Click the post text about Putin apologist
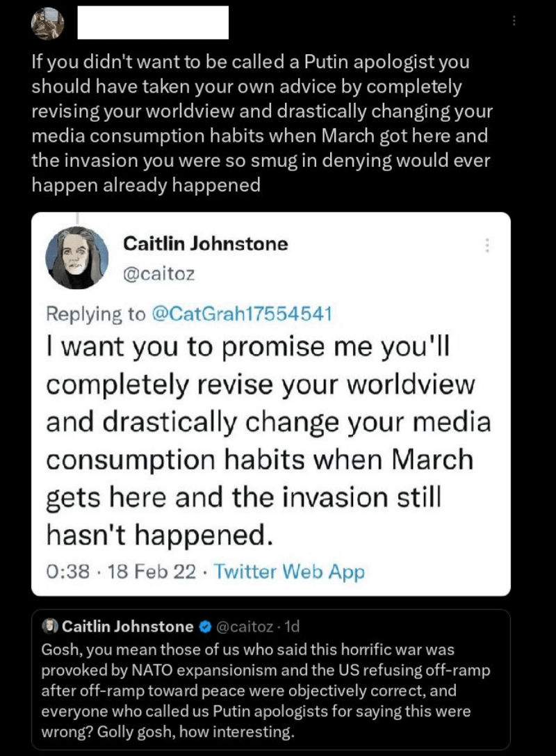 [x=261, y=123]
